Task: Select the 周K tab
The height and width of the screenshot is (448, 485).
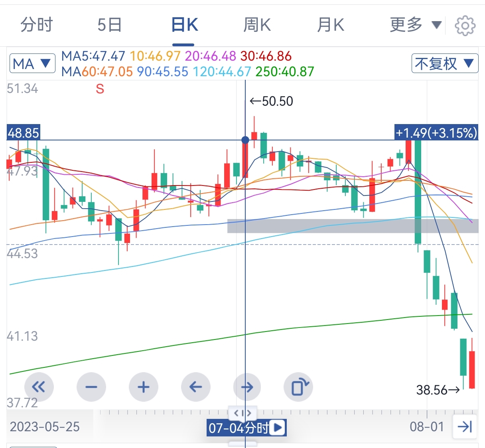Action: pyautogui.click(x=257, y=25)
